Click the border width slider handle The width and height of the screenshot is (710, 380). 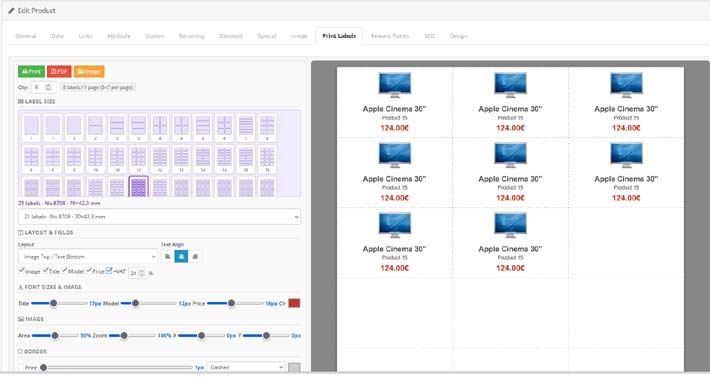point(43,368)
